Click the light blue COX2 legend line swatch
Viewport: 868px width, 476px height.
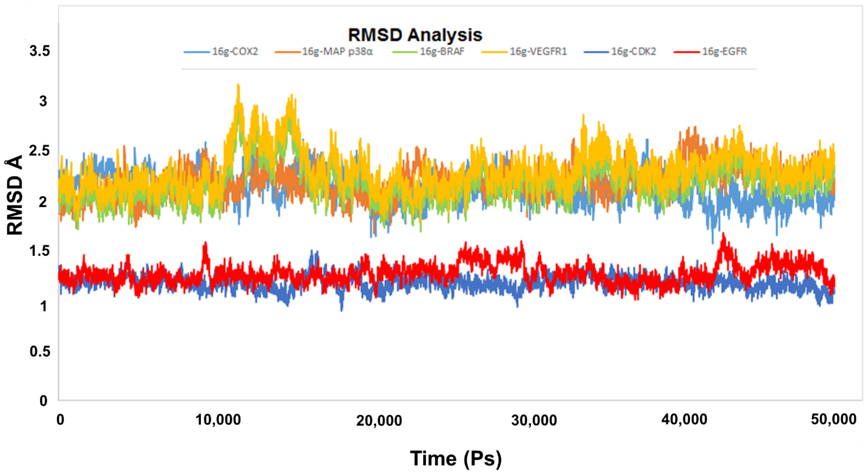pos(196,52)
